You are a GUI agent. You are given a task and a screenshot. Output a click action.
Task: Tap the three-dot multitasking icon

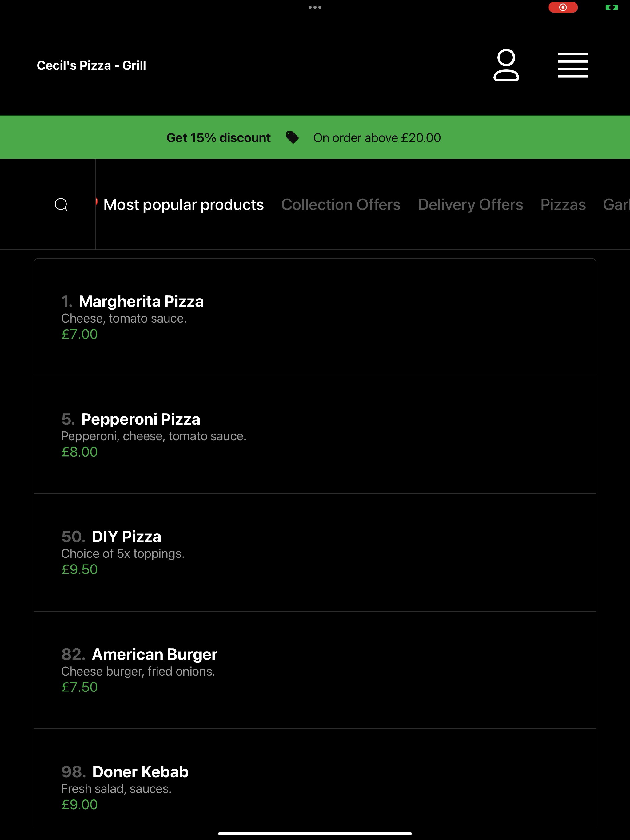coord(315,7)
